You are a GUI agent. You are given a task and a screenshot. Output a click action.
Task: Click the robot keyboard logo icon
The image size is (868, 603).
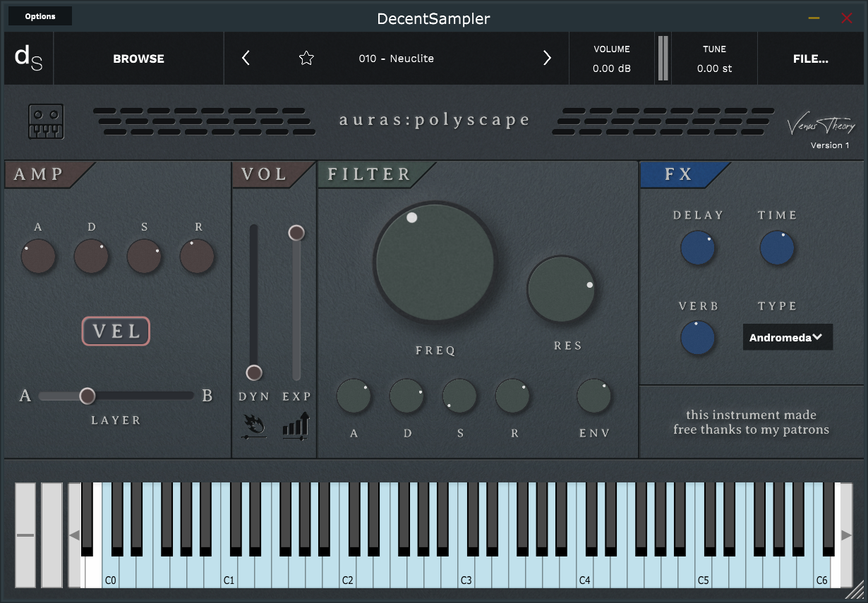(x=46, y=122)
